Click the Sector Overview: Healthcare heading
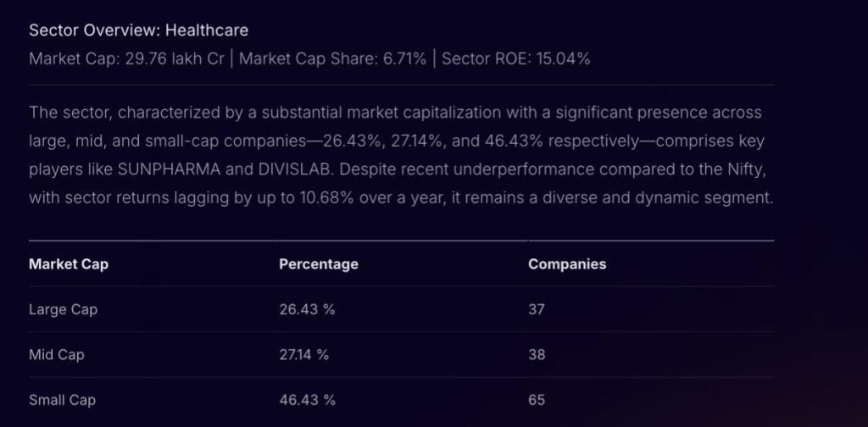This screenshot has width=868, height=427. [138, 30]
